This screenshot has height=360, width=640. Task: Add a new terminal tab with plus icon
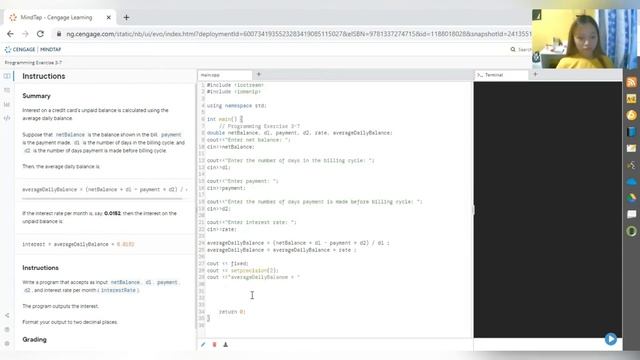click(535, 74)
